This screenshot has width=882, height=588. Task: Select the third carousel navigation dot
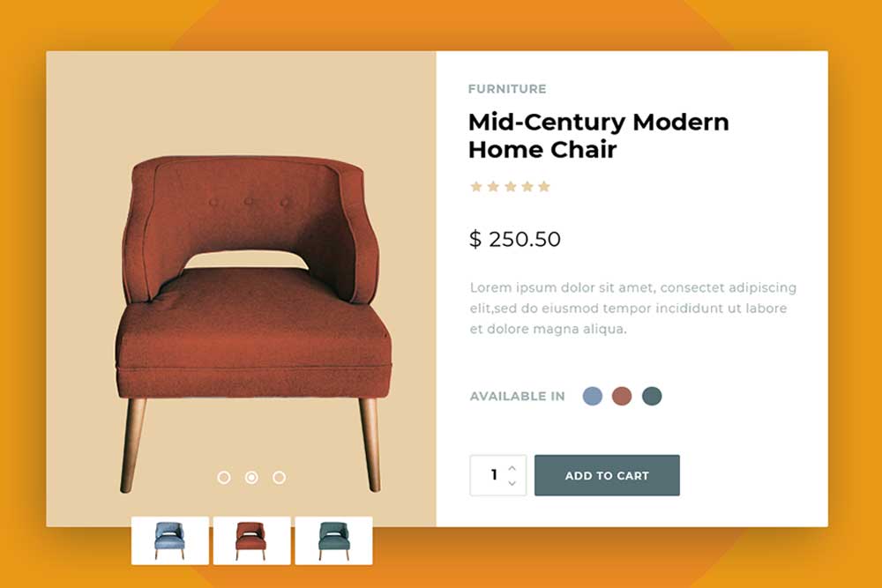coord(280,478)
